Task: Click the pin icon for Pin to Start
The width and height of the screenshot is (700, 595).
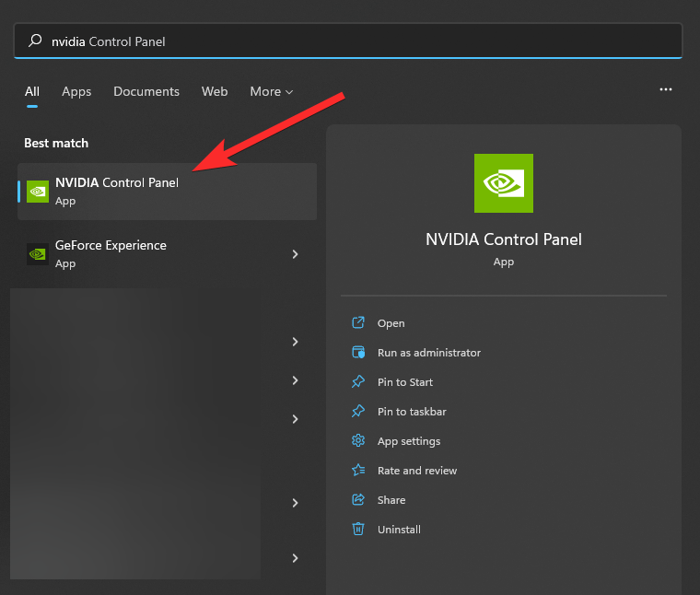Action: coord(358,382)
